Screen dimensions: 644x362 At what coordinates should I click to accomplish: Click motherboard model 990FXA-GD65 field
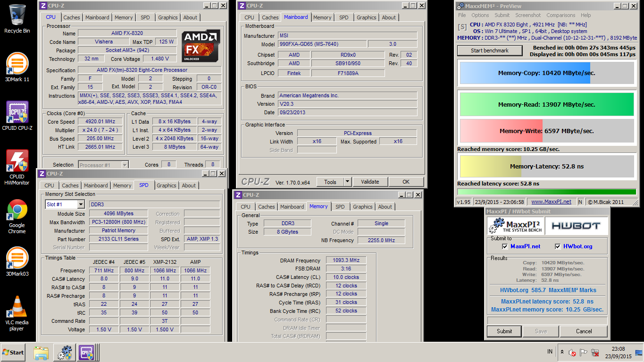coord(321,44)
